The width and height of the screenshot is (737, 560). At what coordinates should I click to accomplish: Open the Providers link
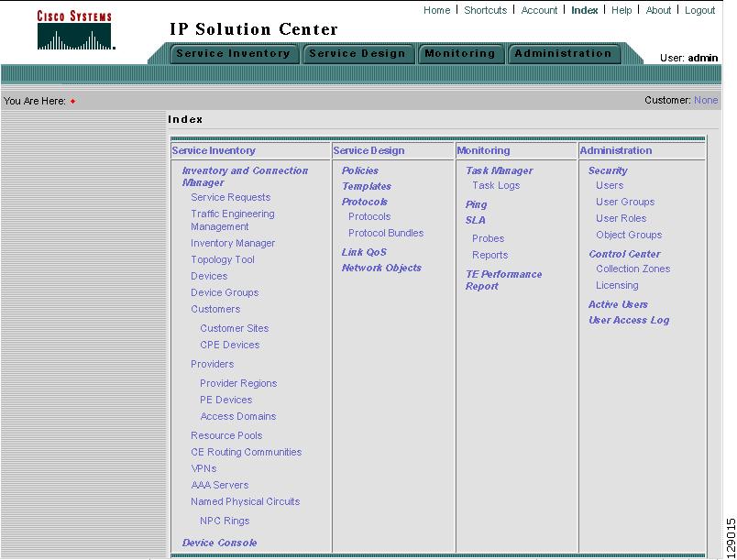213,364
